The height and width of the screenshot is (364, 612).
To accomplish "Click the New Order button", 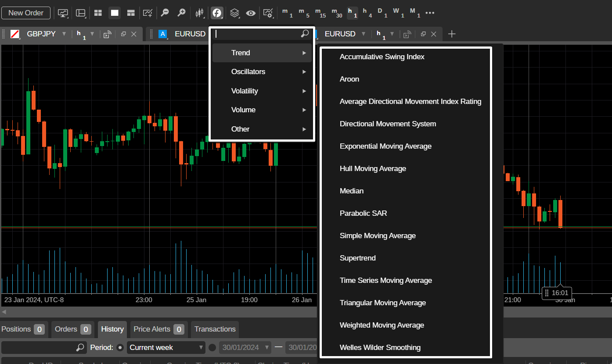I will tap(26, 13).
